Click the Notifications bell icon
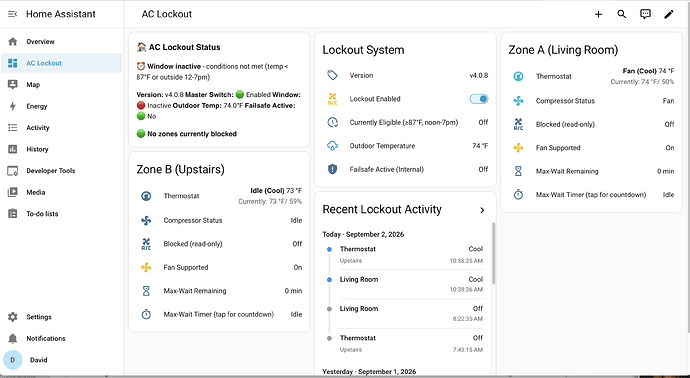This screenshot has width=690, height=378. coord(13,338)
